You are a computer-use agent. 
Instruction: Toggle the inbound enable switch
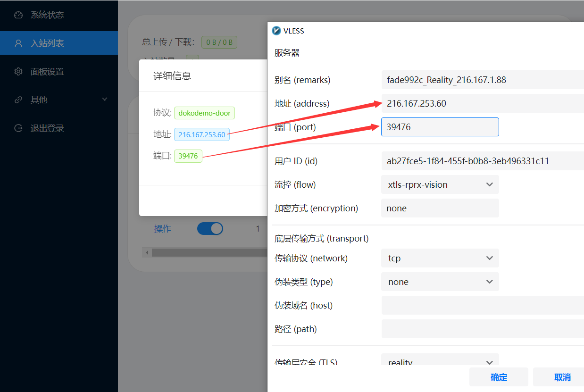coord(210,229)
